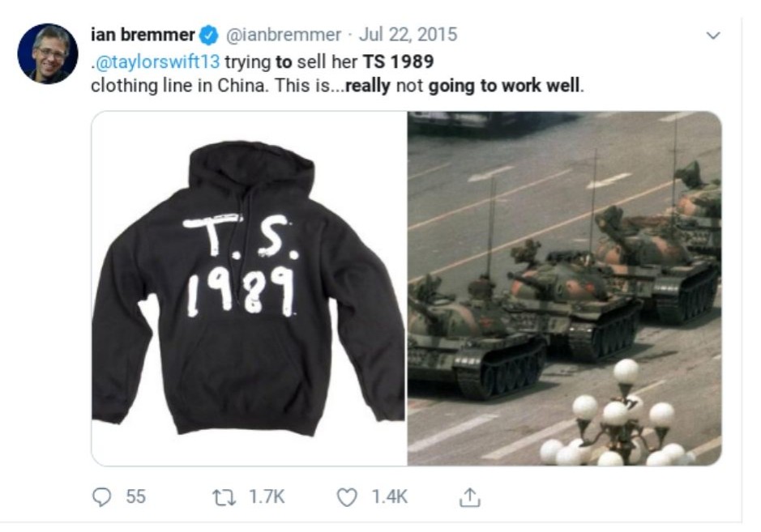Visit the @ianbremmer handle link
The width and height of the screenshot is (761, 532).
(284, 35)
